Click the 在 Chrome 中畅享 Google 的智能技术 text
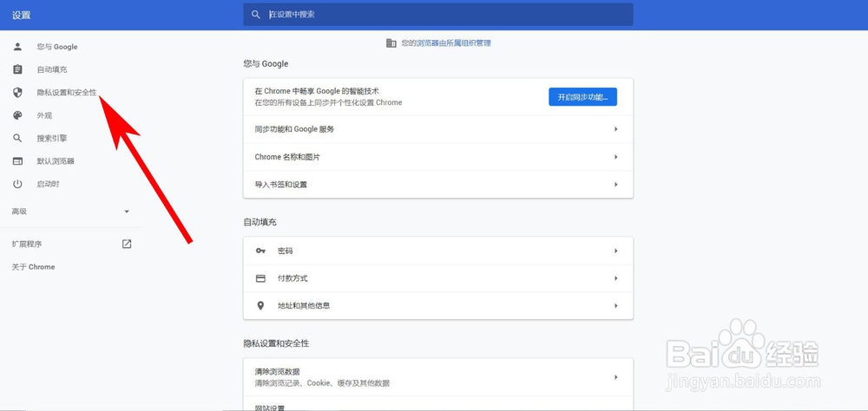The height and width of the screenshot is (411, 868). tap(317, 91)
